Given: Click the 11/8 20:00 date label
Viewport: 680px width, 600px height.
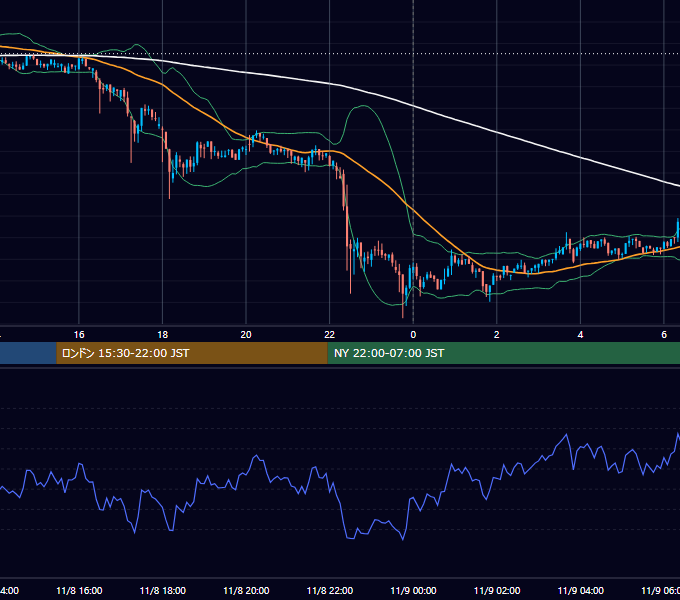Looking at the screenshot, I should pyautogui.click(x=246, y=591).
